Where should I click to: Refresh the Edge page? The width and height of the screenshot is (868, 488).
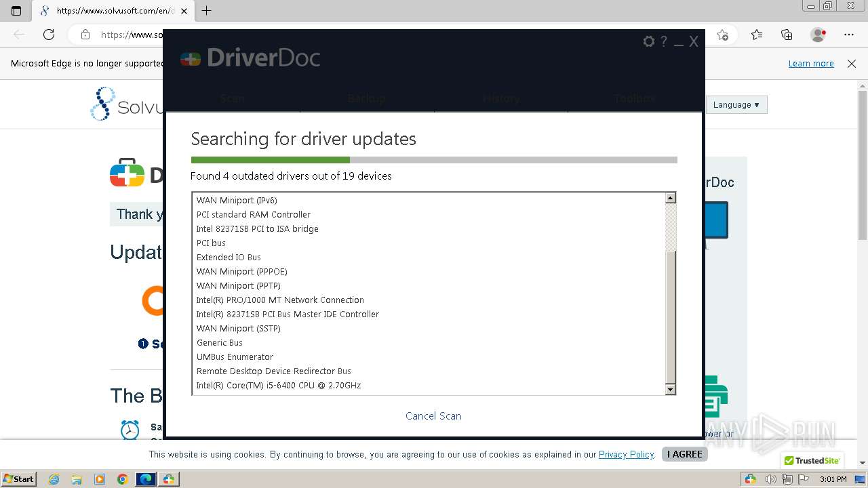pos(49,35)
